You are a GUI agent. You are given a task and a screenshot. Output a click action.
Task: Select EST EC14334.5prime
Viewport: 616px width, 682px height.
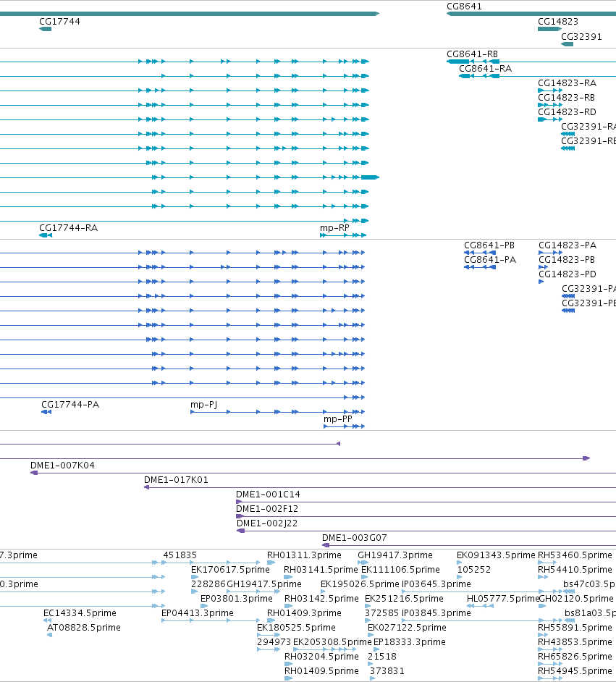pos(80,613)
